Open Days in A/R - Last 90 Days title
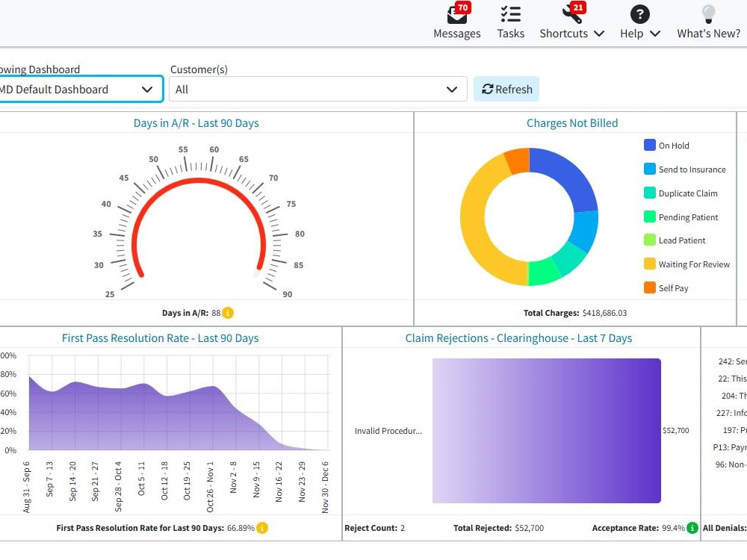Viewport: 747px width, 560px height. (196, 123)
